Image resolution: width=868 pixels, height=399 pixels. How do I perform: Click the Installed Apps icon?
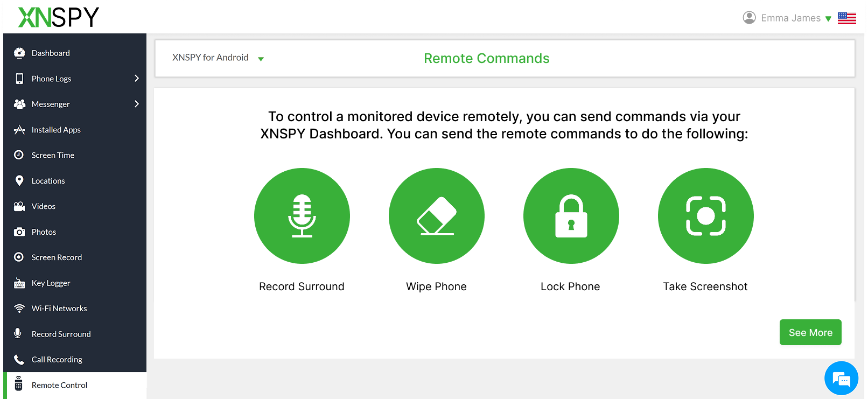pyautogui.click(x=19, y=130)
